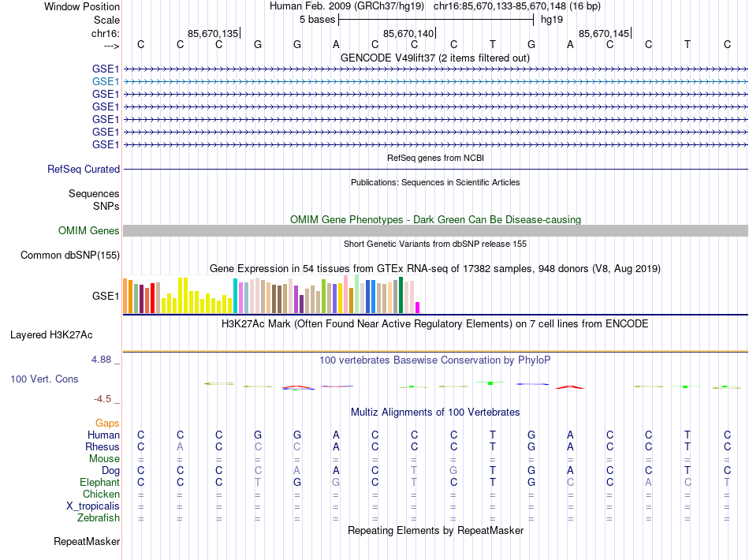The width and height of the screenshot is (749, 560).
Task: Click the teal bar in GTEx chart
Action: click(x=236, y=296)
